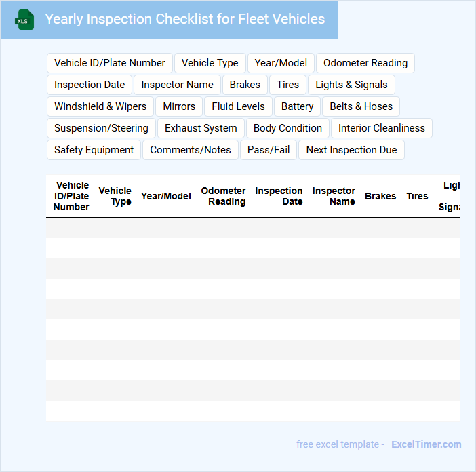The height and width of the screenshot is (472, 476).
Task: Select the Interior Cleanliness tag
Action: tap(382, 128)
